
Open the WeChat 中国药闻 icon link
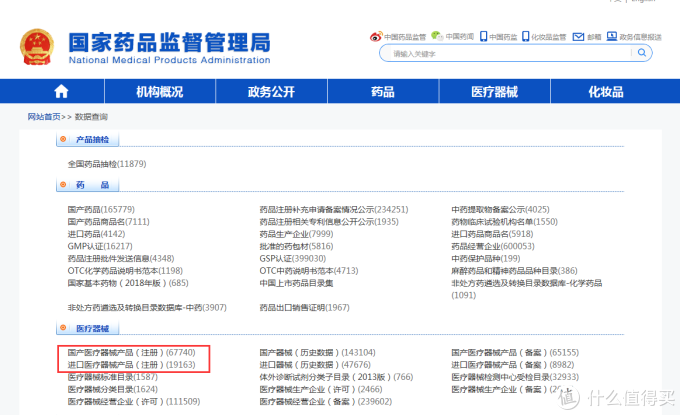point(437,36)
